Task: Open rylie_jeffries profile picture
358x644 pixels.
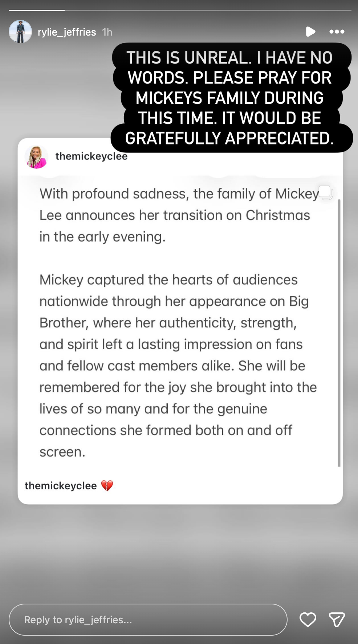Action: pyautogui.click(x=20, y=32)
